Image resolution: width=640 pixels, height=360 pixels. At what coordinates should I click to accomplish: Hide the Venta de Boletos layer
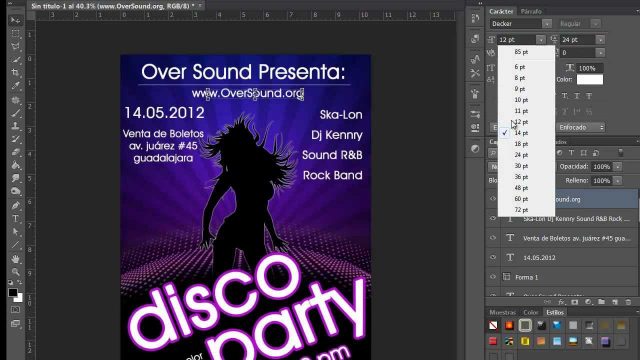493,238
